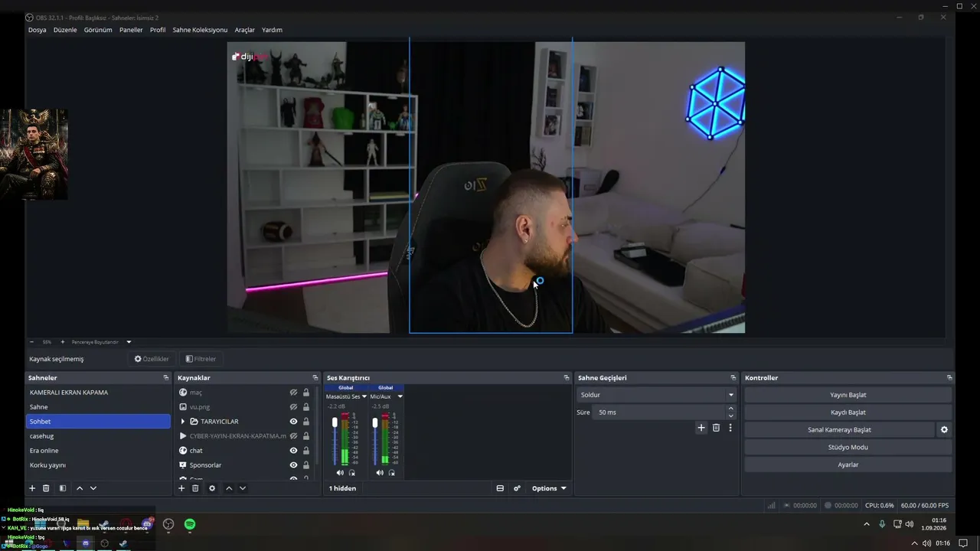This screenshot has width=980, height=551.
Task: Mute Masaüstü Ses speaker icon
Action: (x=340, y=473)
